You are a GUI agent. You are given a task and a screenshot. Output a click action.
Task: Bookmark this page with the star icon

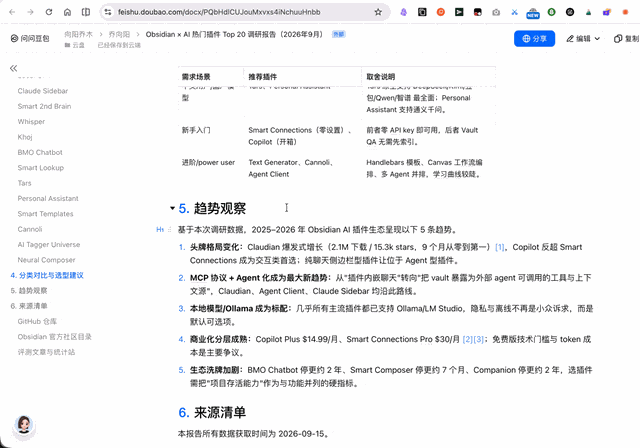click(378, 12)
